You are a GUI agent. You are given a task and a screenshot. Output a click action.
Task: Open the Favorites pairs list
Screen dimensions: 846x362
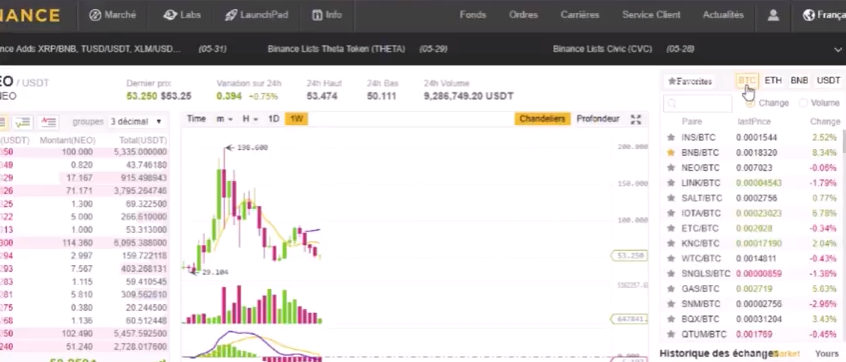[x=690, y=81]
